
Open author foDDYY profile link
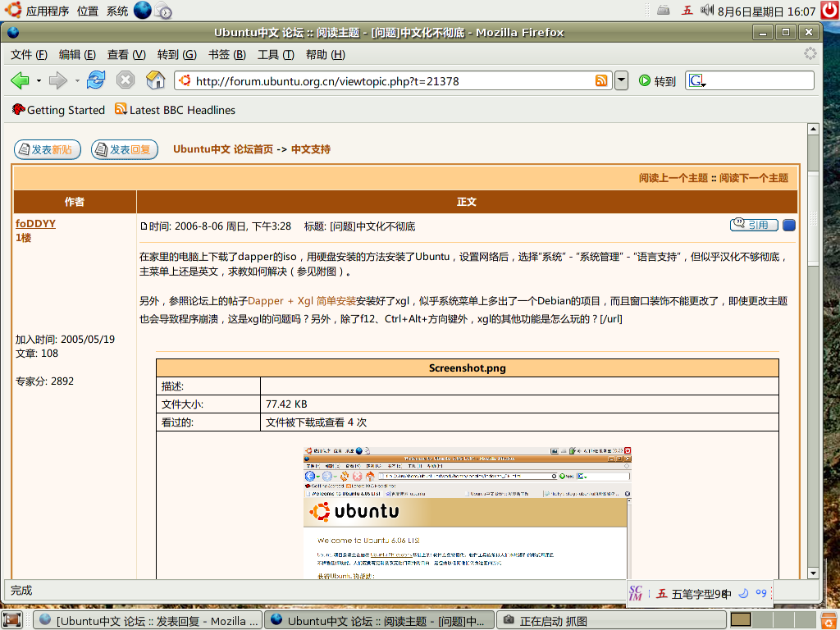(35, 223)
